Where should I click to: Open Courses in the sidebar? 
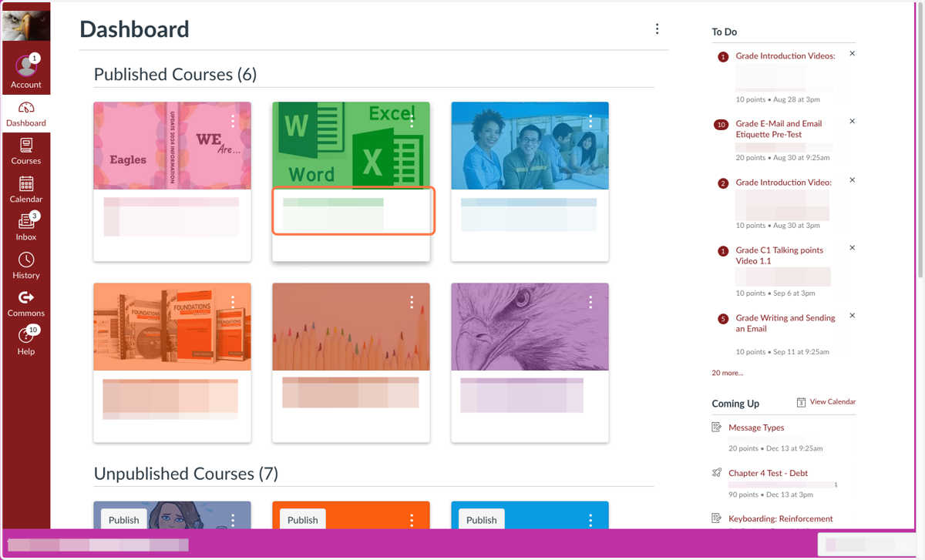26,152
